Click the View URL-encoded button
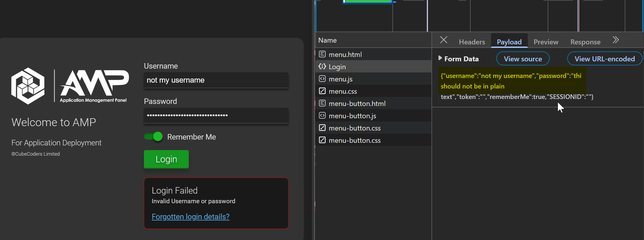This screenshot has height=240, width=644. tap(604, 59)
